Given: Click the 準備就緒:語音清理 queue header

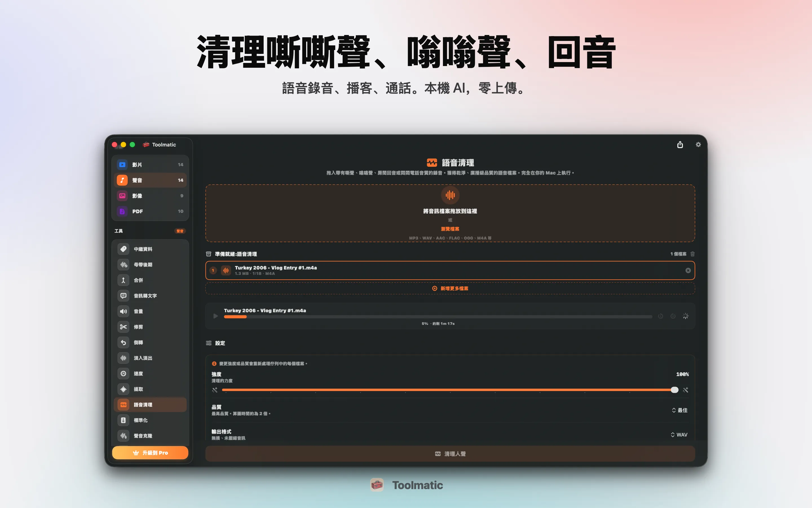Looking at the screenshot, I should [x=231, y=254].
